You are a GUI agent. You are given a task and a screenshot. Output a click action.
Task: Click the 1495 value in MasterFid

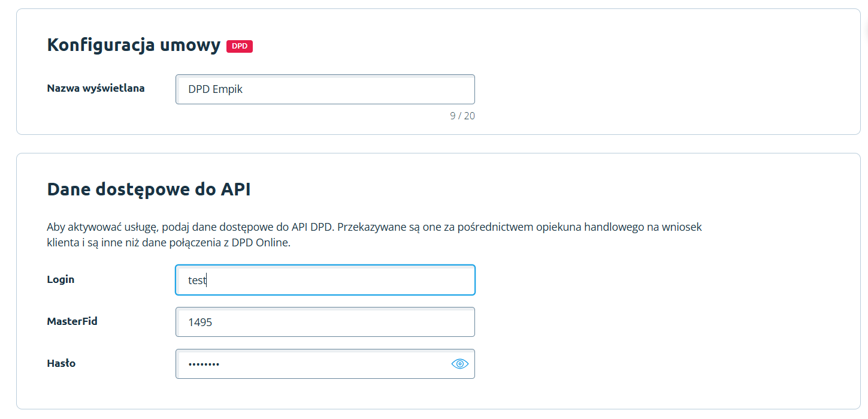(x=200, y=322)
